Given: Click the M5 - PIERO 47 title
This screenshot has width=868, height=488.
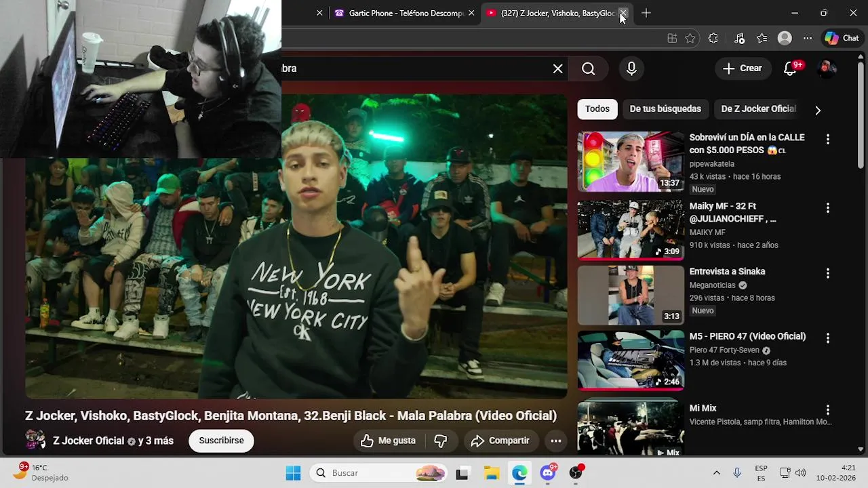Looking at the screenshot, I should 747,336.
